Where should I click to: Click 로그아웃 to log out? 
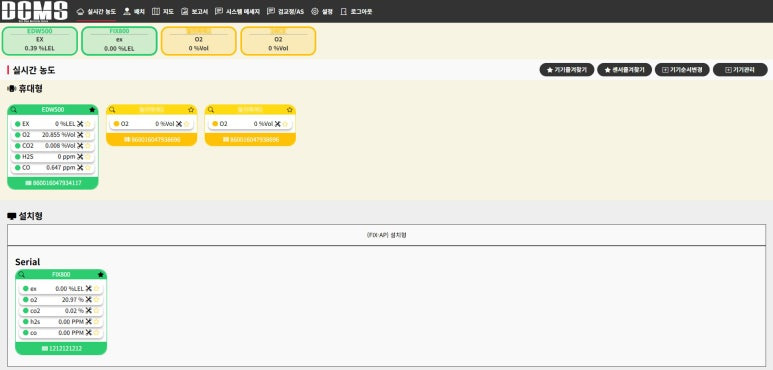[356, 11]
